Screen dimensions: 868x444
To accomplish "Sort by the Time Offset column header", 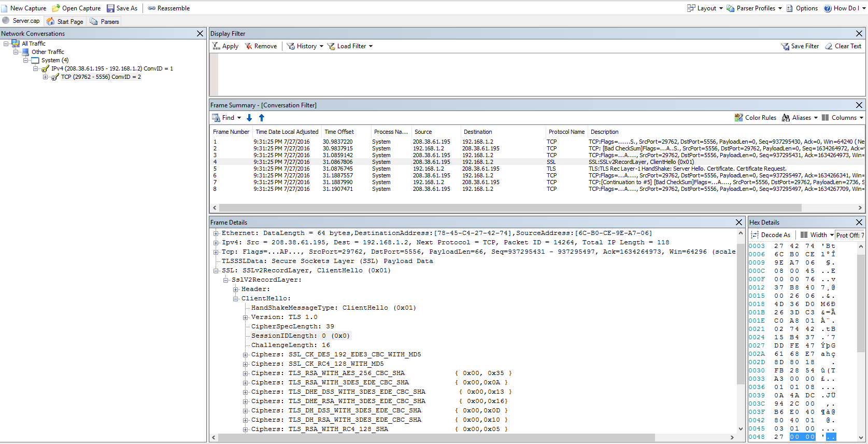I will click(345, 132).
